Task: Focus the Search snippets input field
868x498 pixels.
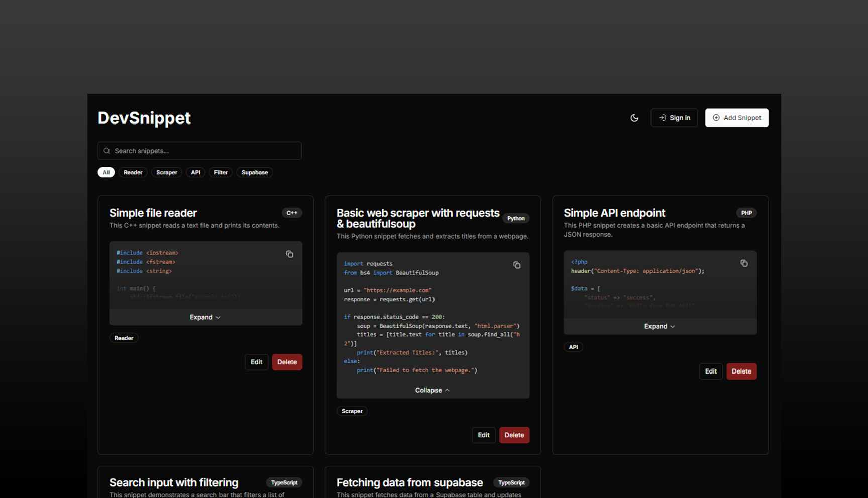Action: click(206, 151)
